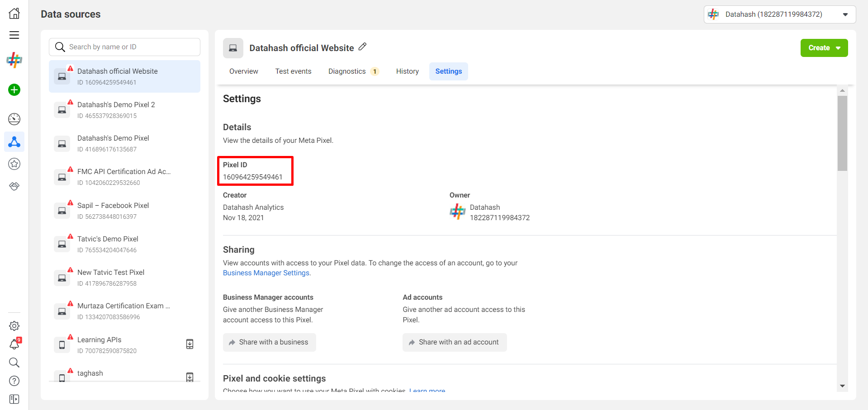The height and width of the screenshot is (410, 868).
Task: Click owner ID 182287119984372
Action: (x=500, y=218)
